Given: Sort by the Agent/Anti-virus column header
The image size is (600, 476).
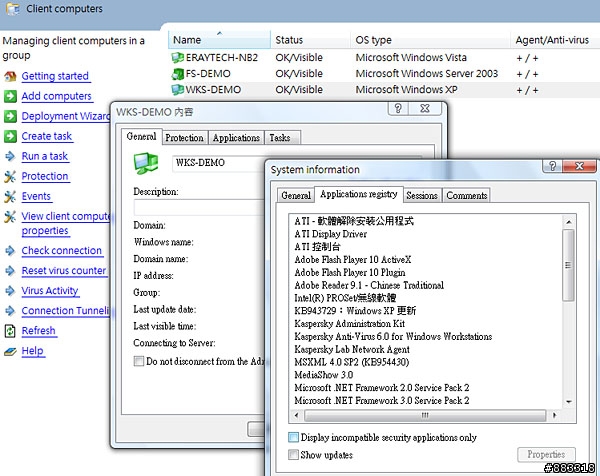Looking at the screenshot, I should tap(555, 40).
